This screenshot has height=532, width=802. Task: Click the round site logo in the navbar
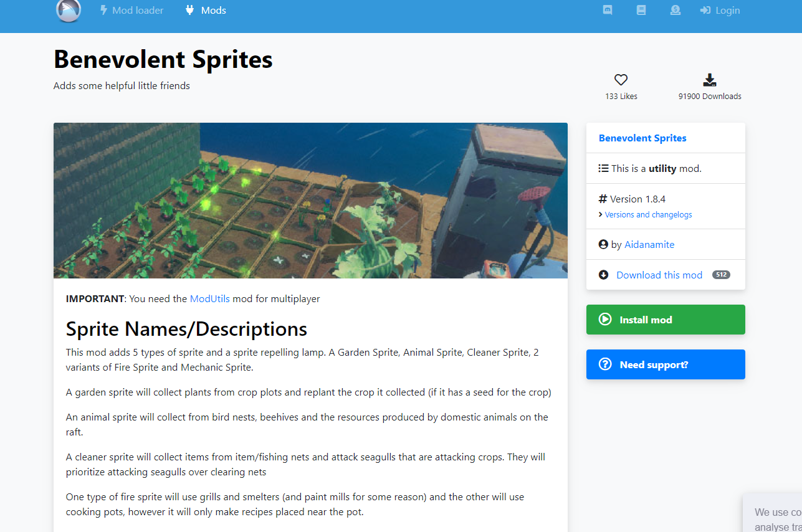click(x=68, y=10)
